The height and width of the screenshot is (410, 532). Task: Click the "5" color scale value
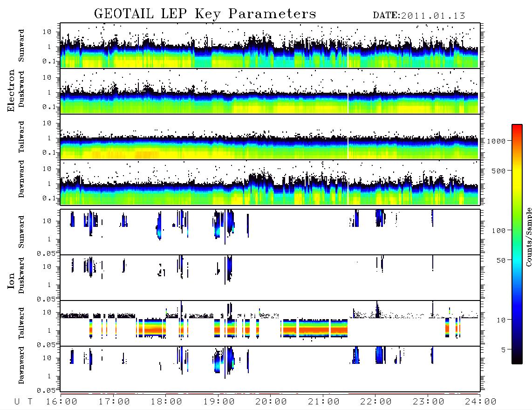(x=504, y=350)
